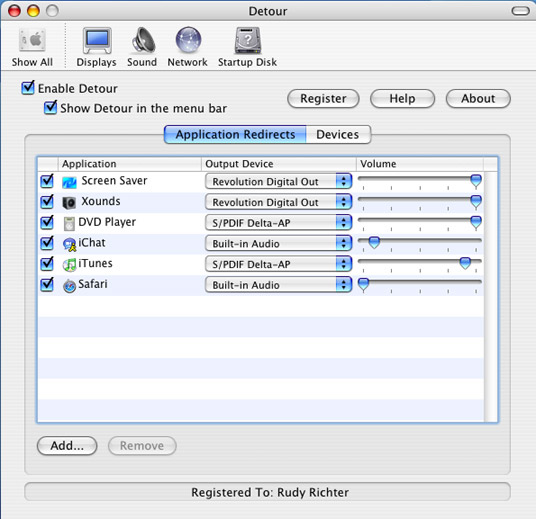Viewport: 536px width, 519px height.
Task: Uncheck the Xounds redirect checkbox
Action: 47,201
